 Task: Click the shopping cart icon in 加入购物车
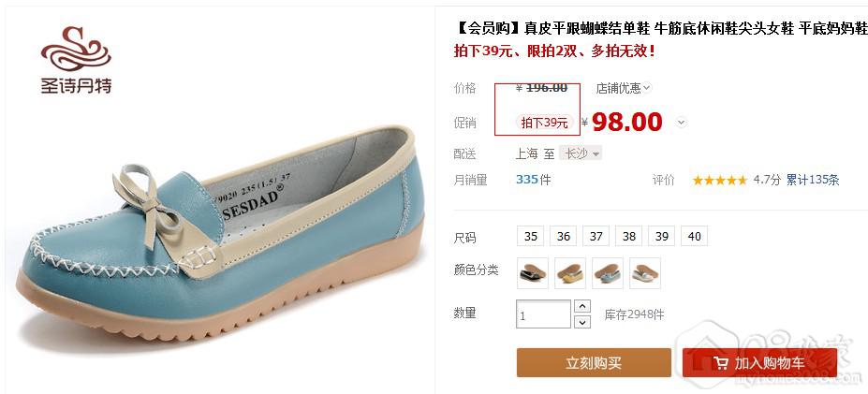coord(720,363)
